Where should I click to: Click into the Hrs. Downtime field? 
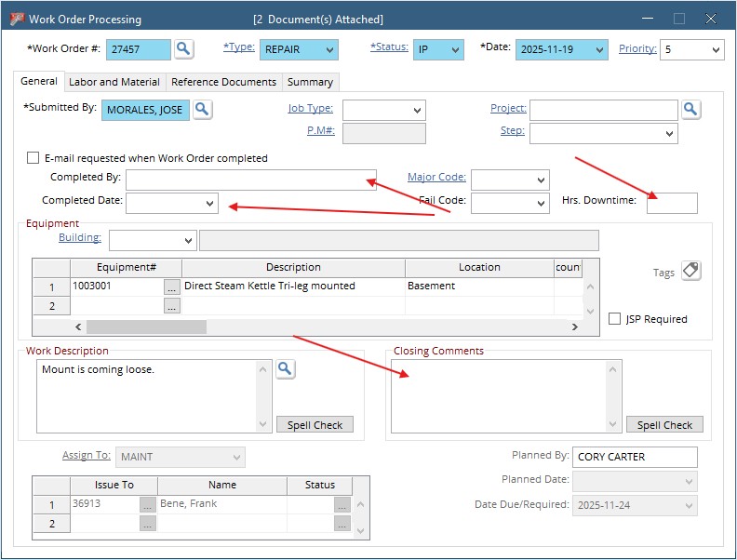pos(671,203)
